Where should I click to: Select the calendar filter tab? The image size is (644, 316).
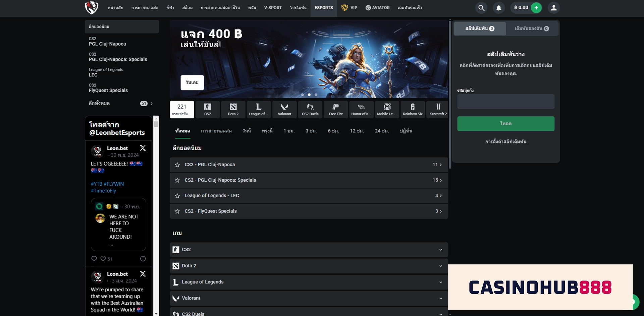click(x=406, y=131)
